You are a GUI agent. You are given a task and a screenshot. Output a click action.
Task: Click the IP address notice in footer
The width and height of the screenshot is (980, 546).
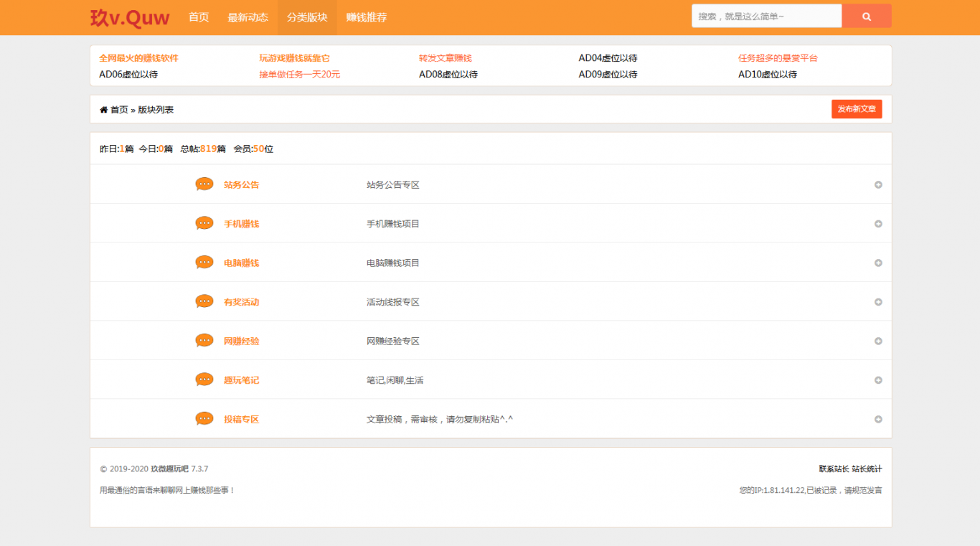tap(811, 491)
